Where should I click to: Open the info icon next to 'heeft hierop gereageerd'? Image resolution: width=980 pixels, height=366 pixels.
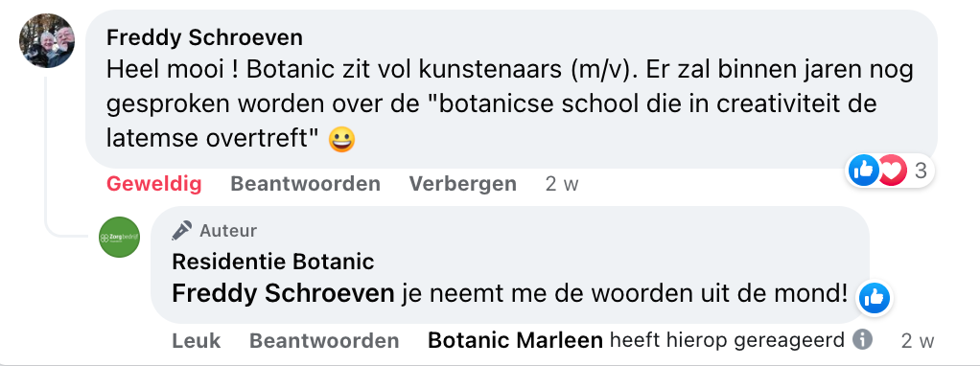pos(862,340)
